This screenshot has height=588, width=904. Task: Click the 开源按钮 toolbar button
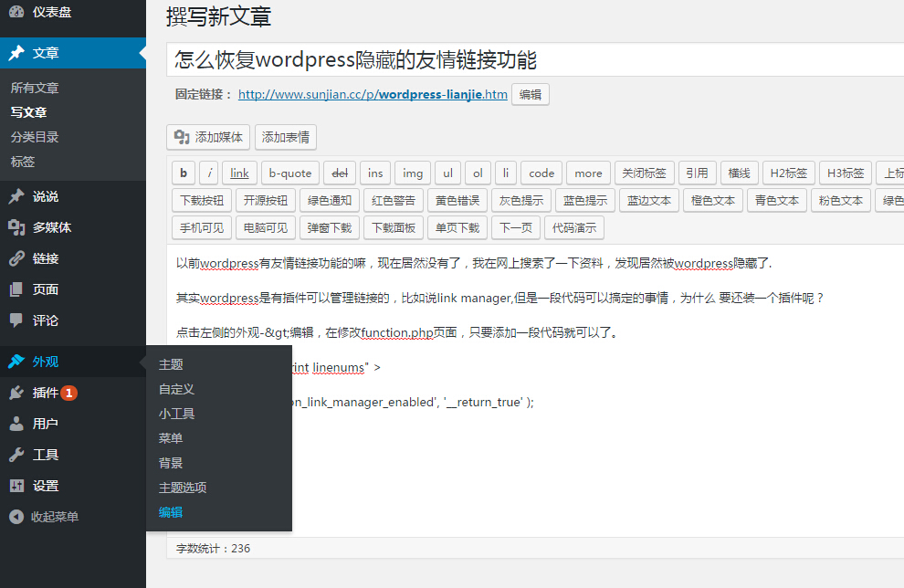tap(266, 200)
